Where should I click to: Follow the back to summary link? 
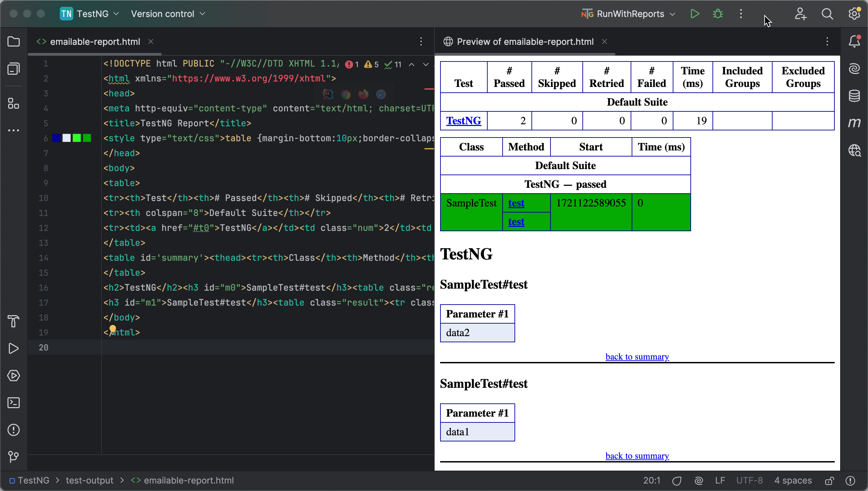pyautogui.click(x=637, y=357)
